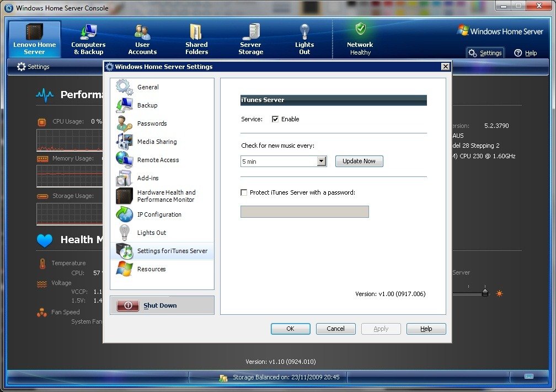The width and height of the screenshot is (556, 392).
Task: Close the Windows Home Server Settings dialog
Action: pyautogui.click(x=445, y=66)
